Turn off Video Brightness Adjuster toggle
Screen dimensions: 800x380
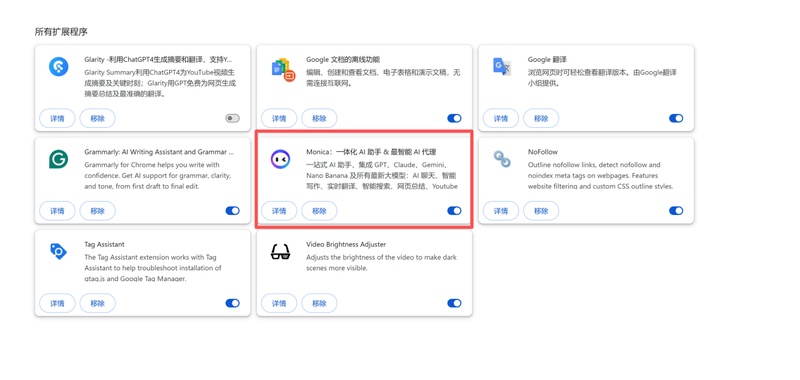click(x=454, y=303)
